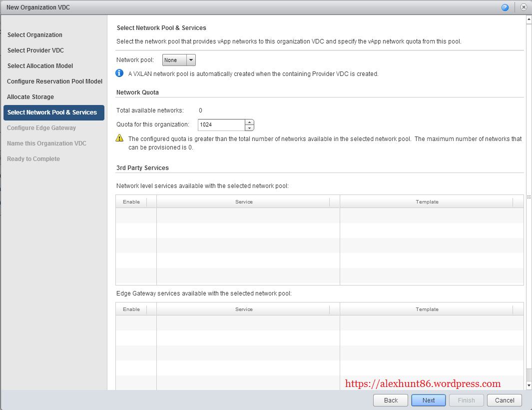Increase quota with the up arrow
This screenshot has height=410, width=532.
[x=250, y=122]
